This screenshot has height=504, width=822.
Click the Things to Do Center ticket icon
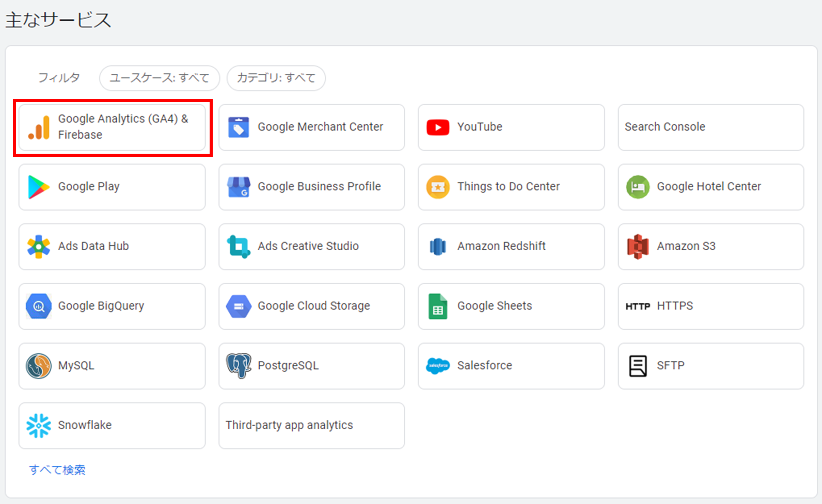pos(438,187)
